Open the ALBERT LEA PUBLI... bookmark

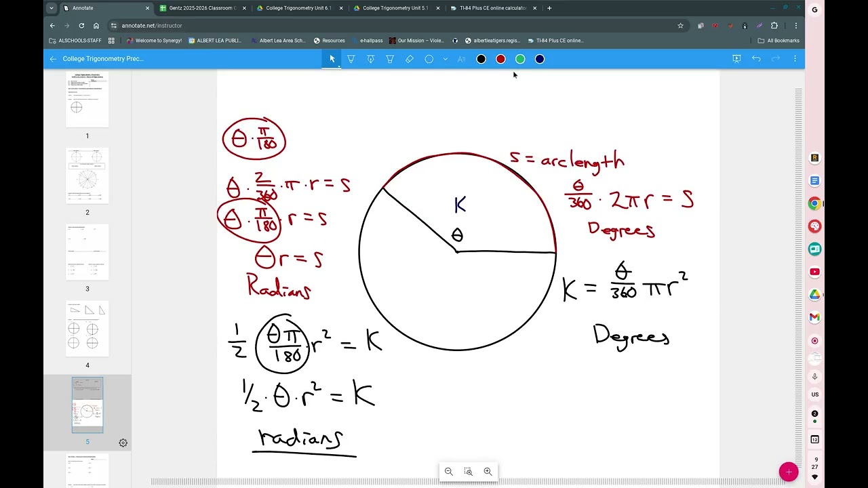(215, 41)
